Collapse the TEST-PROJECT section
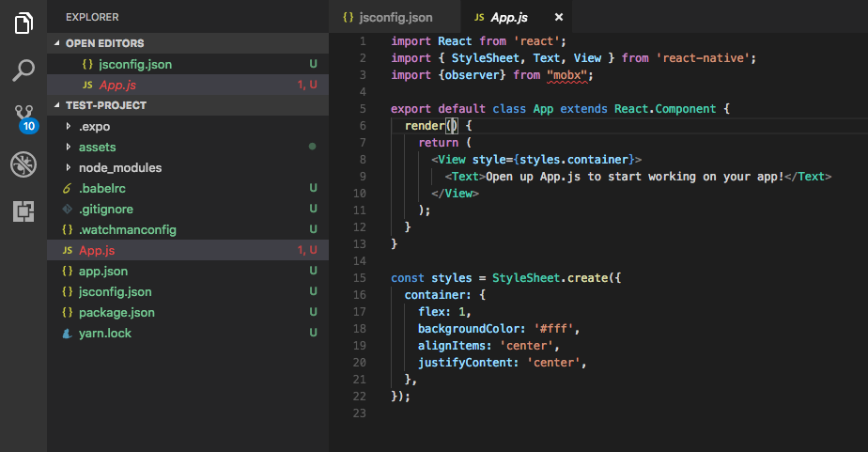 tap(188, 105)
